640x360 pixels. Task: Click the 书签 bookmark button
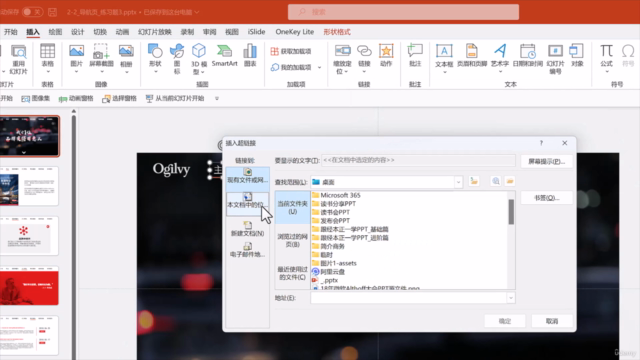(546, 198)
